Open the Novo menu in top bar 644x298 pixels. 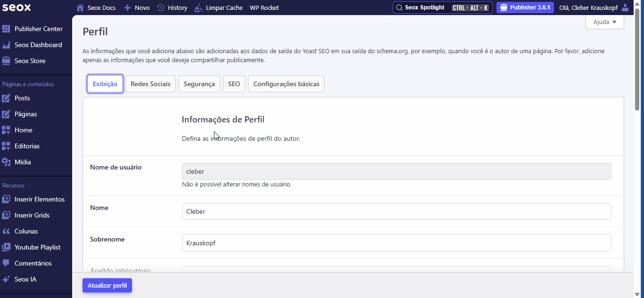coord(137,8)
